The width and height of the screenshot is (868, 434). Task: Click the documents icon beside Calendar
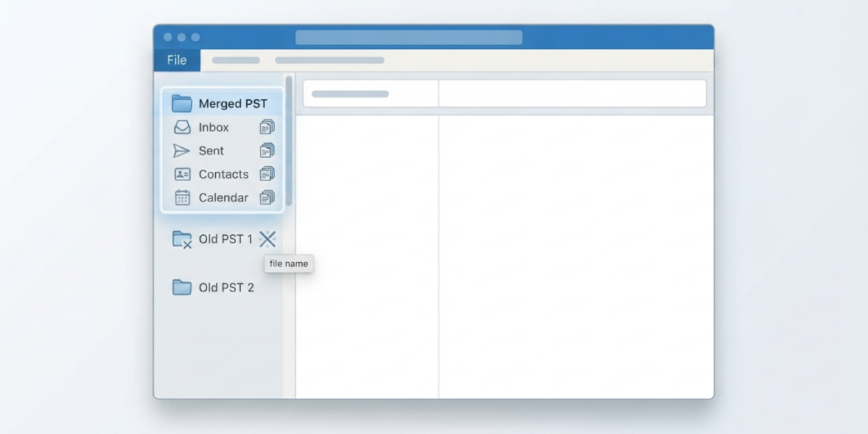268,197
